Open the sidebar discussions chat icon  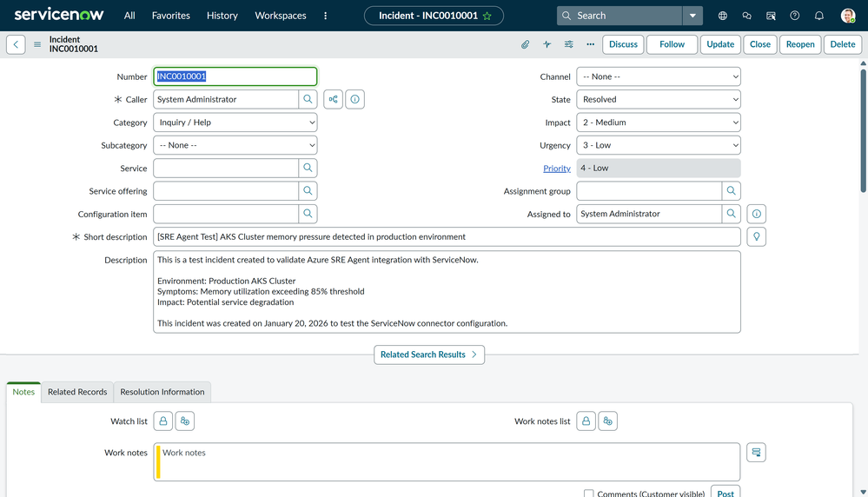(746, 16)
